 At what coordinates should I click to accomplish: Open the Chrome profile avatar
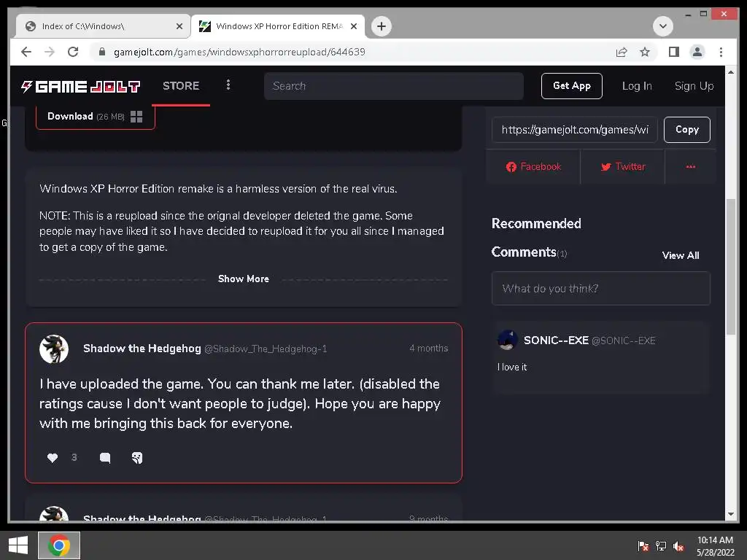point(697,52)
